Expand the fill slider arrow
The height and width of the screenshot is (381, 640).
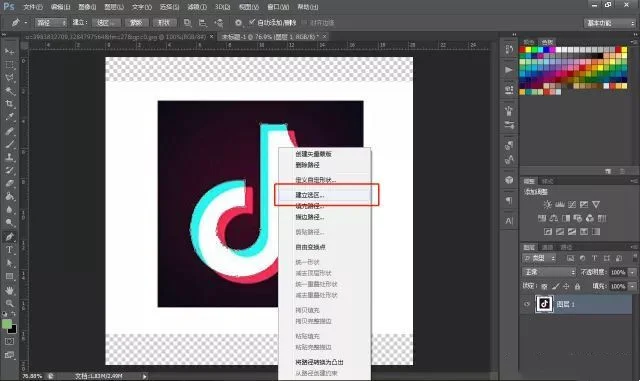pos(632,287)
